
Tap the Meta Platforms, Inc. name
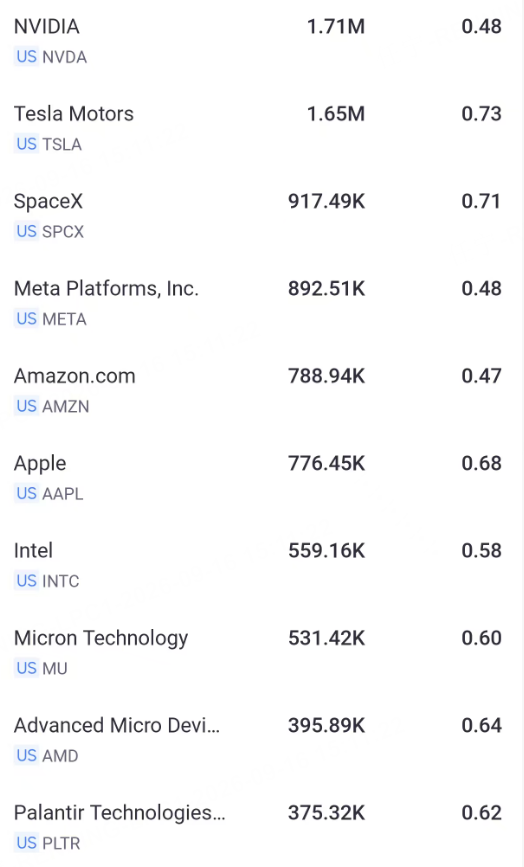click(x=106, y=289)
